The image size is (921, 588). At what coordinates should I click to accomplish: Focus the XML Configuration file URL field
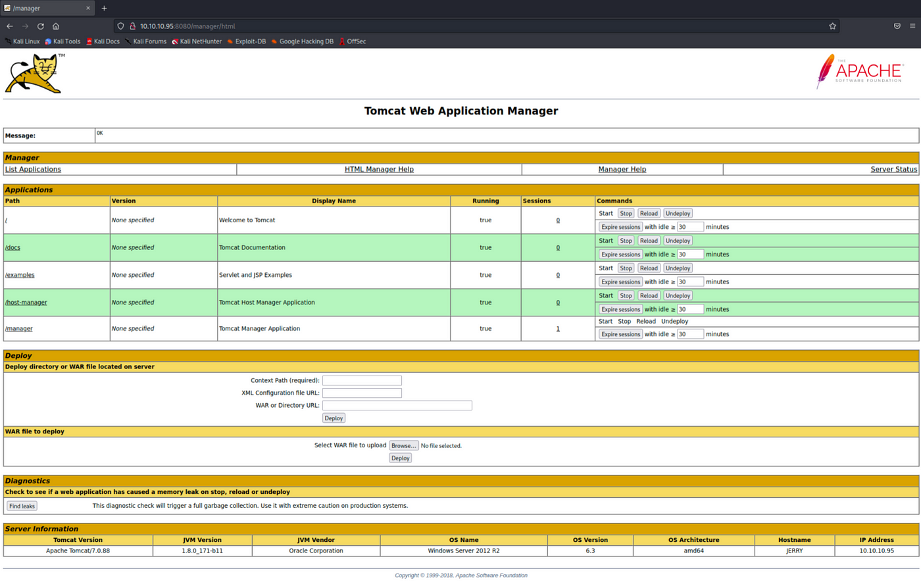click(x=362, y=393)
